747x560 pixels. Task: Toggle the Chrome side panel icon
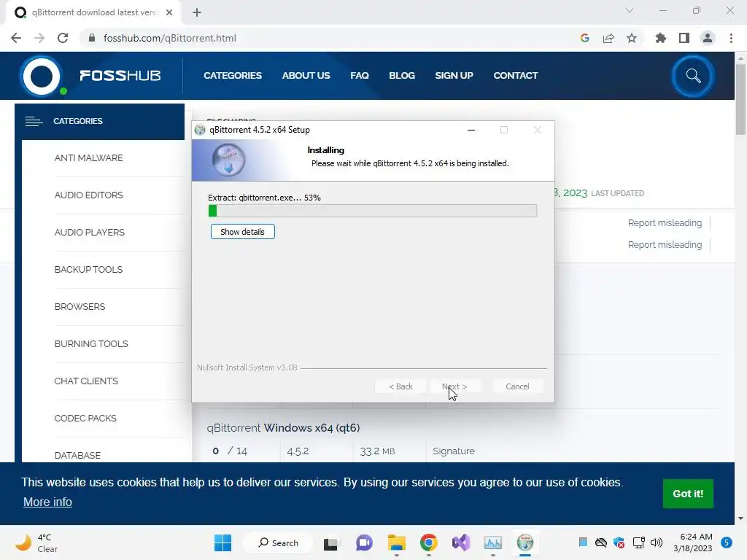point(684,38)
